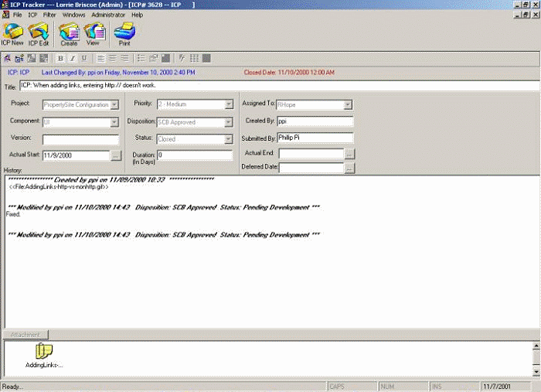This screenshot has width=541, height=392.
Task: Expand the Priority dropdown
Action: [x=229, y=104]
